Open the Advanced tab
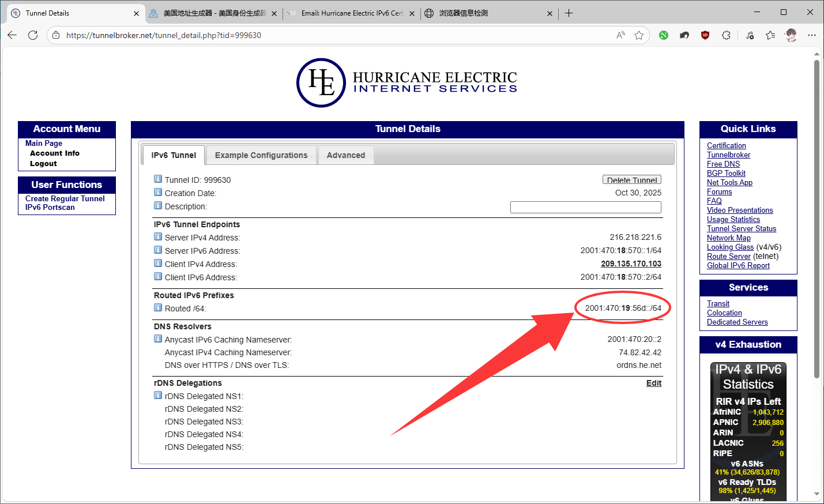824x504 pixels. click(x=346, y=155)
